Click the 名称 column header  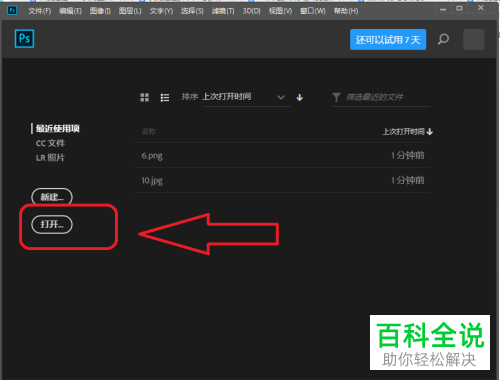pos(148,131)
